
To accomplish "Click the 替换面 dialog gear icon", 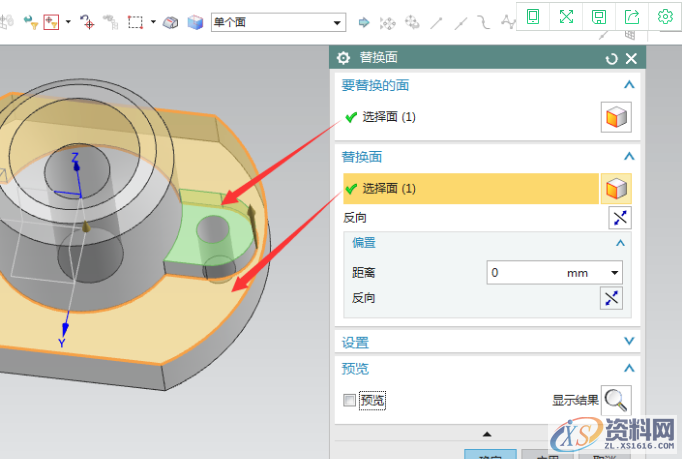I will pos(343,58).
